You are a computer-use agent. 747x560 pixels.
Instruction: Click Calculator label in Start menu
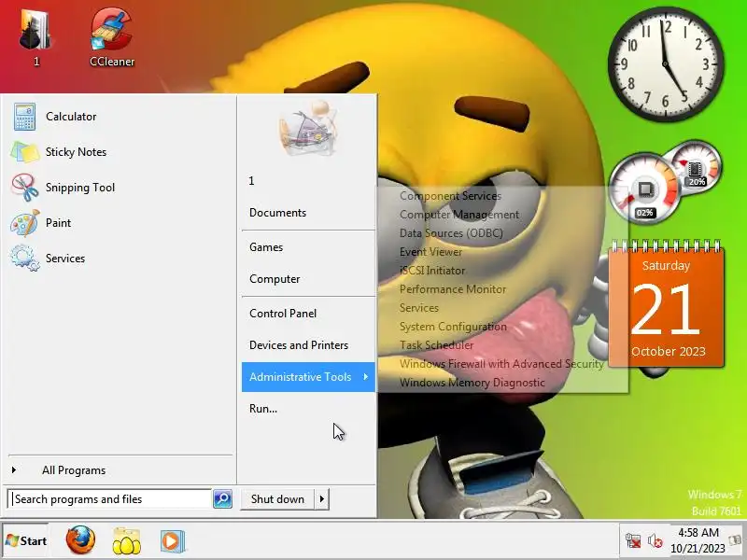coord(71,117)
